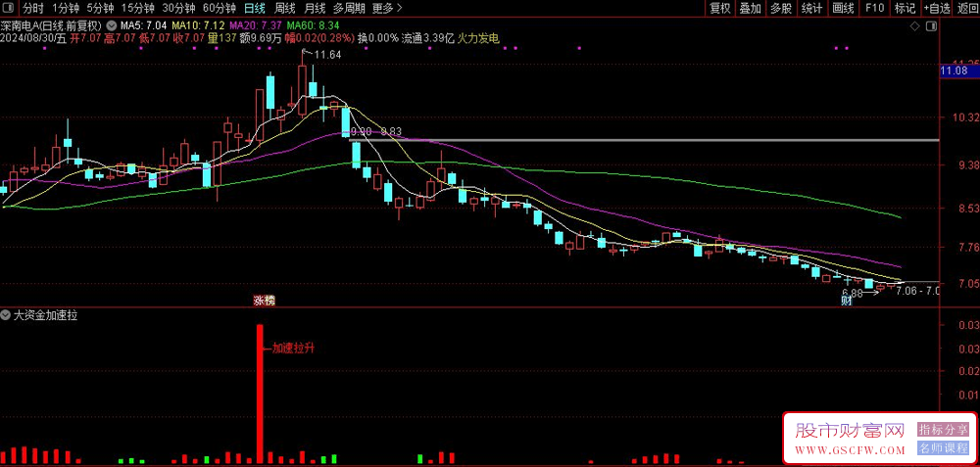The height and width of the screenshot is (467, 980).
Task: Select the 5分钟 period tab
Action: pyautogui.click(x=100, y=8)
